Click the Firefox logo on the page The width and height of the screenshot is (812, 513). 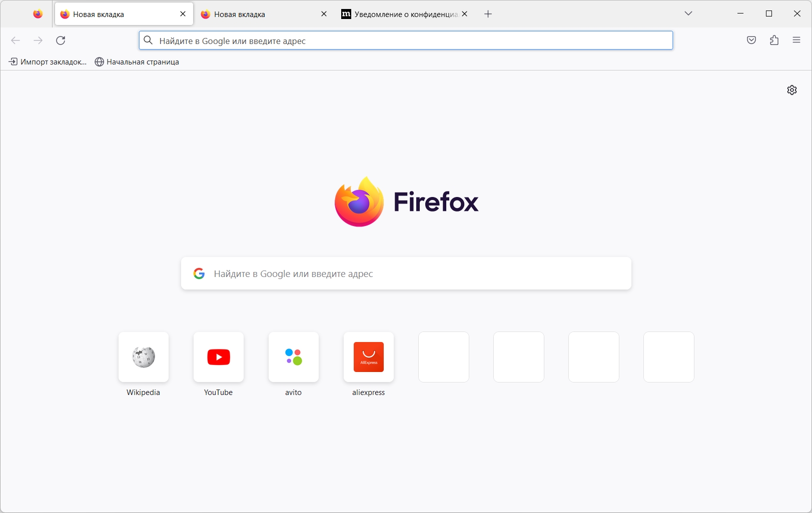(x=406, y=201)
